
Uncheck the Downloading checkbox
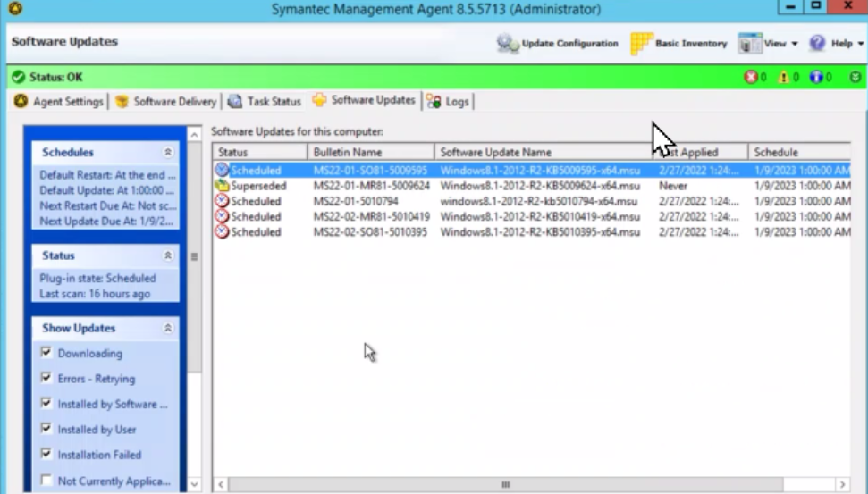coord(46,353)
